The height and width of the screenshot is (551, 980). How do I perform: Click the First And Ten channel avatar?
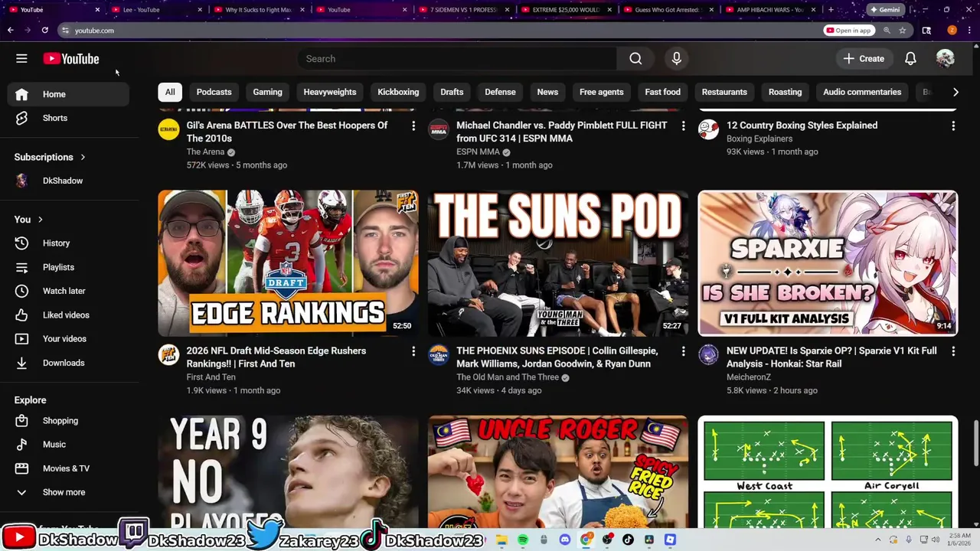pyautogui.click(x=168, y=354)
